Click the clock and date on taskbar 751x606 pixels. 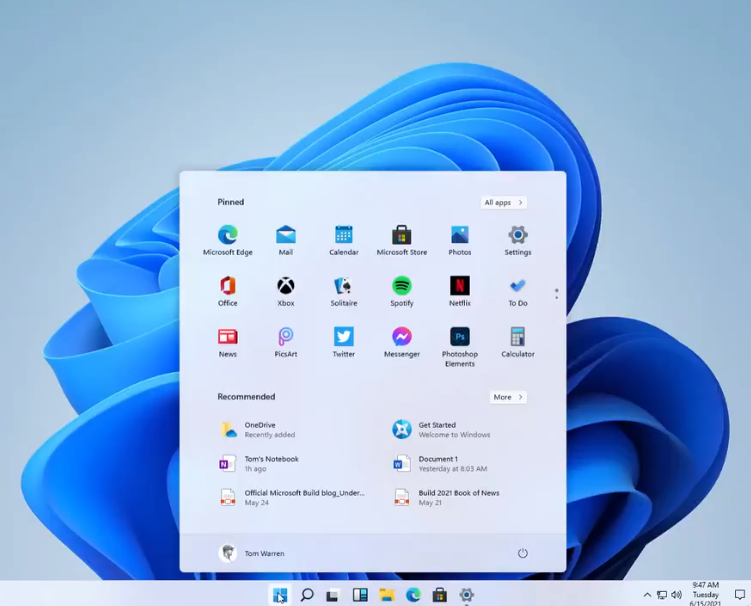click(x=705, y=595)
